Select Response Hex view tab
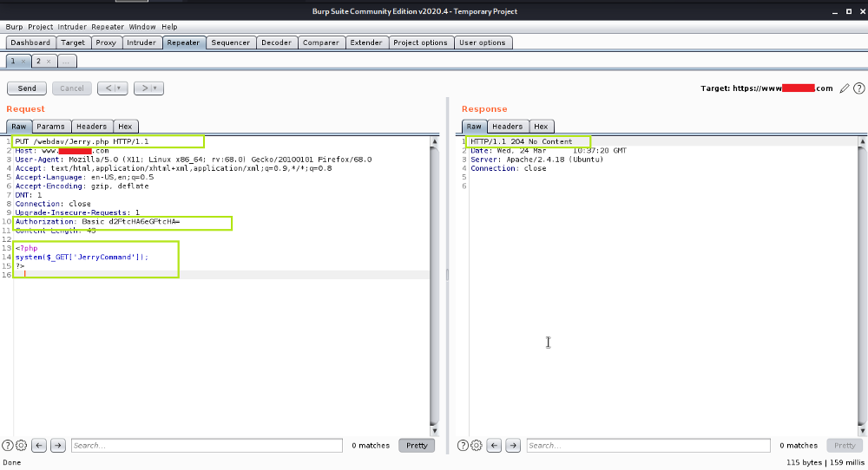Image resolution: width=868 pixels, height=470 pixels. coord(541,127)
